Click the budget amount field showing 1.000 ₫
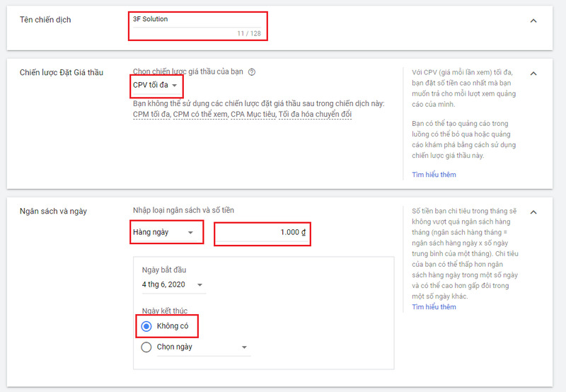566x392 pixels. click(262, 233)
